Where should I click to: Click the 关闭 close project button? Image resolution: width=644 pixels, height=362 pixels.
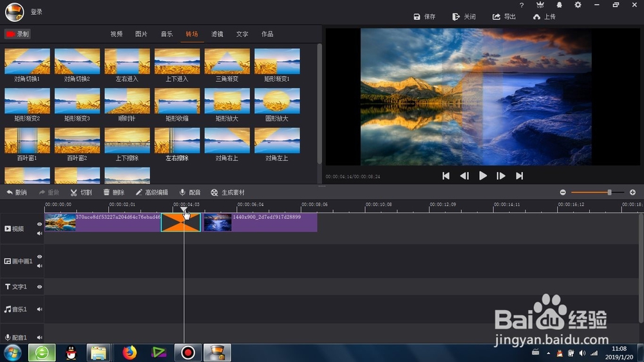pos(464,17)
